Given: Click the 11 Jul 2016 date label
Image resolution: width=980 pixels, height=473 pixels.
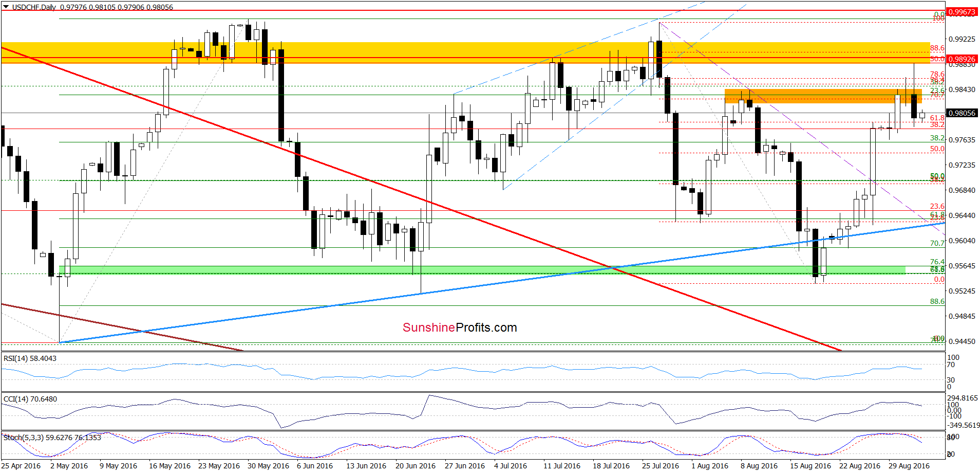Looking at the screenshot, I should 562,466.
